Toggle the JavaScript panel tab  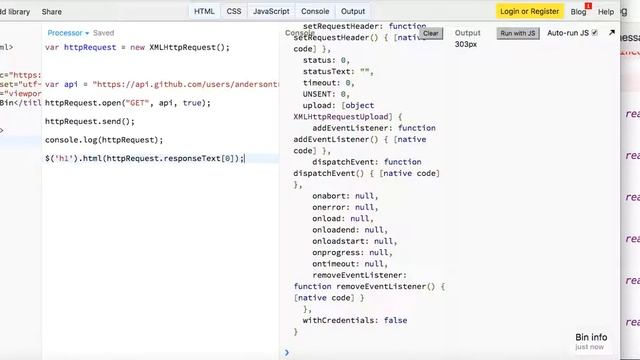[x=271, y=11]
